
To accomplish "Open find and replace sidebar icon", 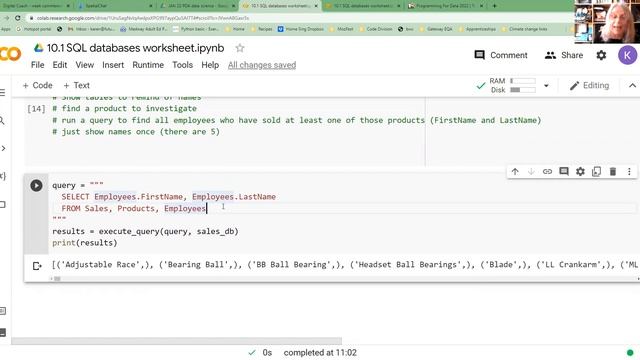I will click(2, 121).
